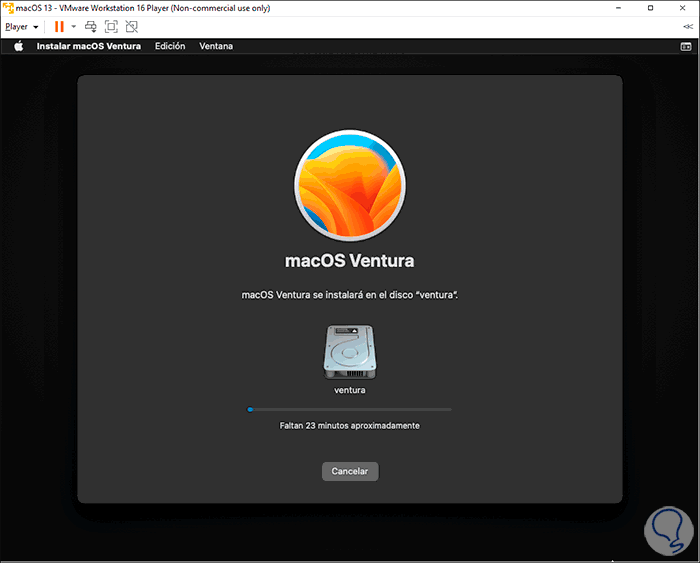700x563 pixels.
Task: Click the 'ventura' disk label
Action: point(350,390)
